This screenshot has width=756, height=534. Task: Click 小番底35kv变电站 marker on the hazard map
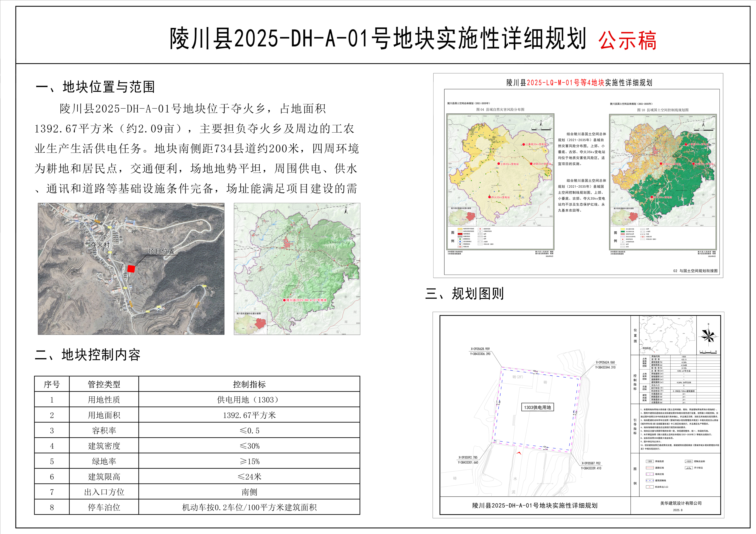524,144
